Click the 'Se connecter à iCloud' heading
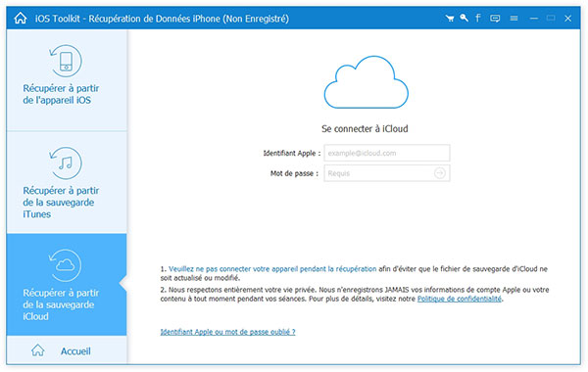The image size is (588, 372). click(365, 129)
